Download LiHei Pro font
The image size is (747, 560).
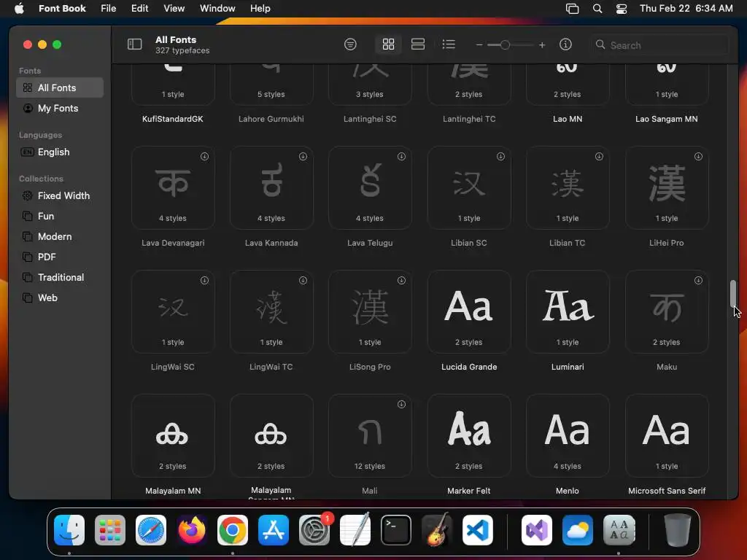(698, 156)
